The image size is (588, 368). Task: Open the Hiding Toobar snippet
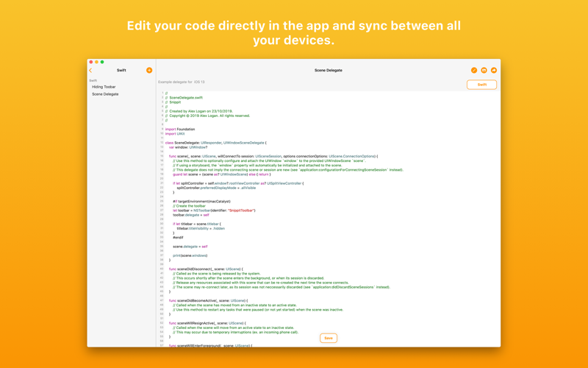coord(104,87)
